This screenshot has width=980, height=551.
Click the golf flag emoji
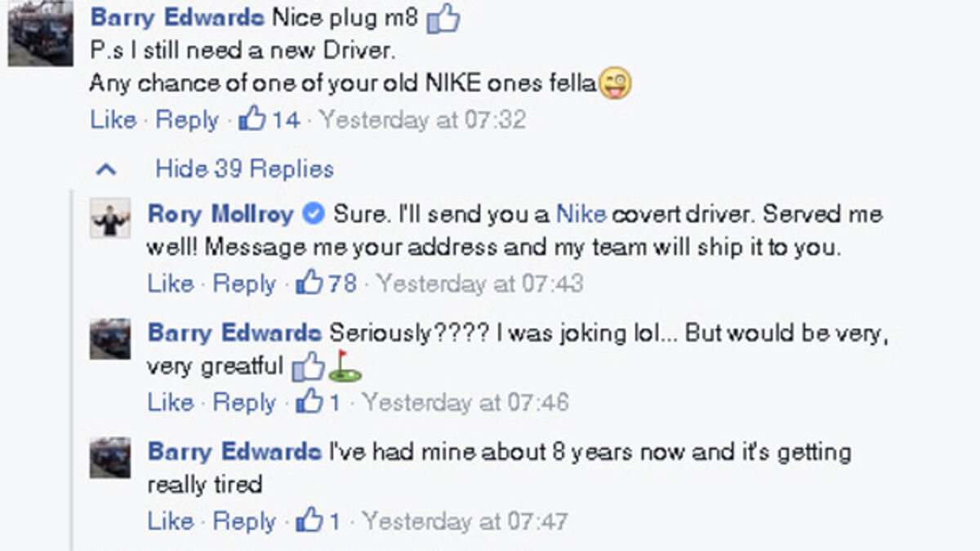tap(345, 367)
